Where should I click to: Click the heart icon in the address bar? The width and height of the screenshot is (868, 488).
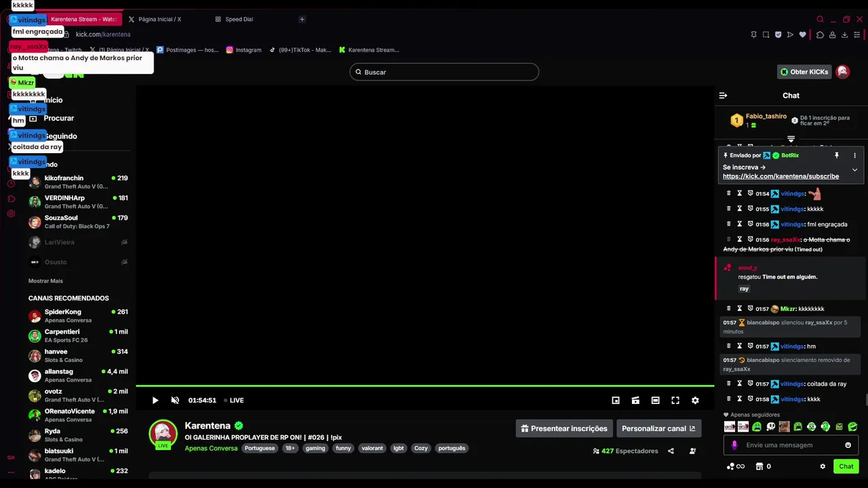(x=803, y=35)
